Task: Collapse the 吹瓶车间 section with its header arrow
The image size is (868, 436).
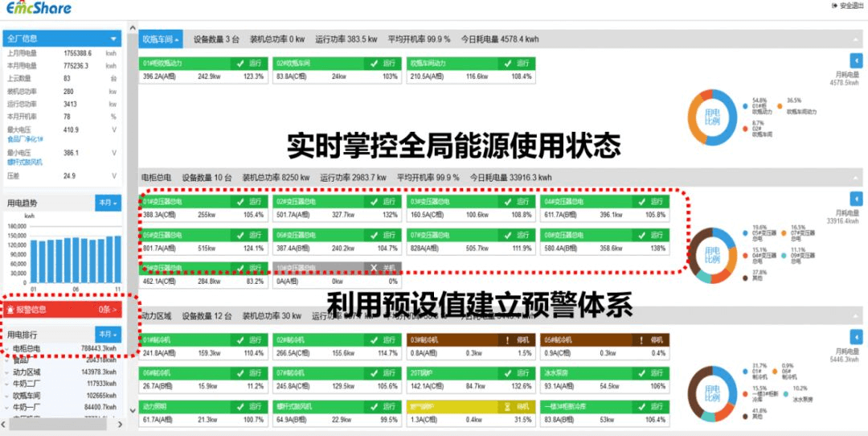Action: pos(856,39)
